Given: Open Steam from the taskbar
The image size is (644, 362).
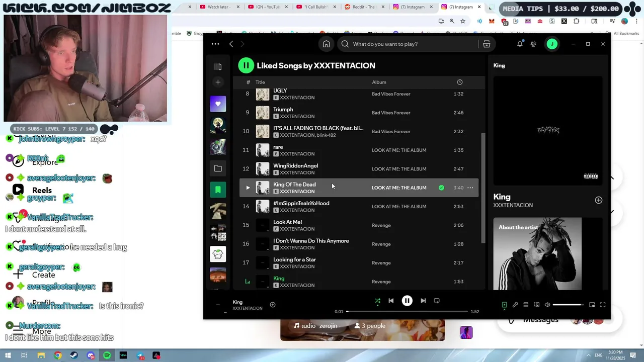Looking at the screenshot, I should click(74, 355).
